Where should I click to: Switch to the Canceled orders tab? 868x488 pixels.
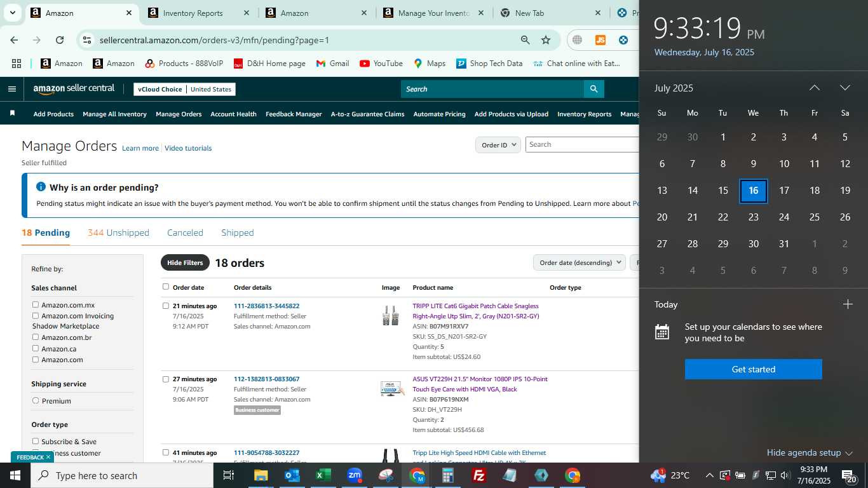185,233
